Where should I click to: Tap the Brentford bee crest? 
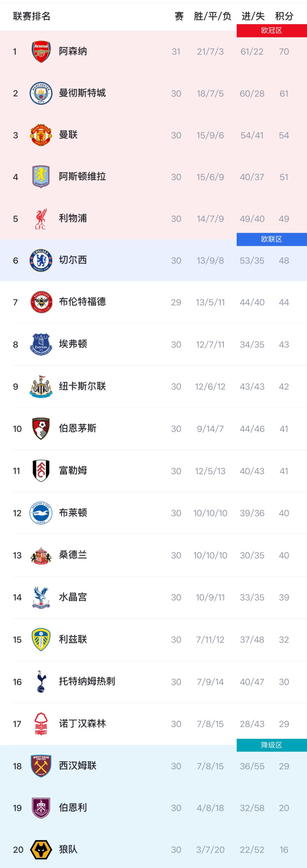coord(41,302)
